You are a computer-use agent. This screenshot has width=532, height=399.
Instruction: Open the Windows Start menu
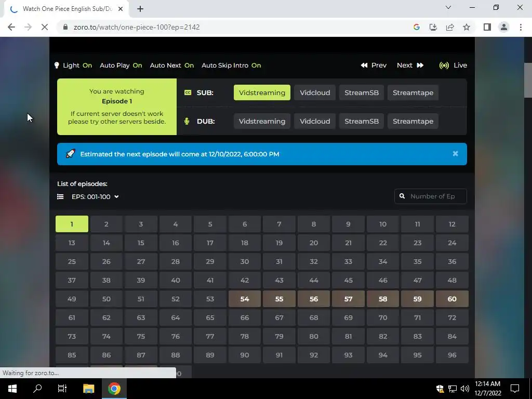(12, 389)
